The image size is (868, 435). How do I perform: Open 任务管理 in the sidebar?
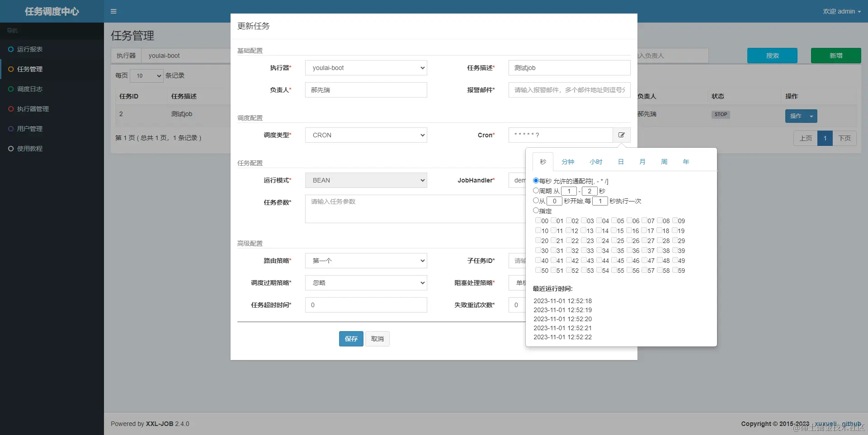52,69
